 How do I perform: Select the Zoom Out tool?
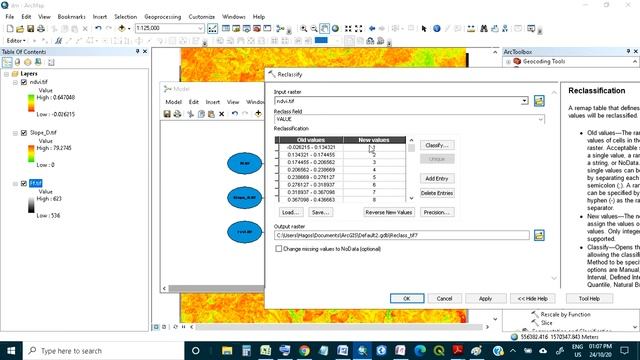pyautogui.click(x=314, y=29)
